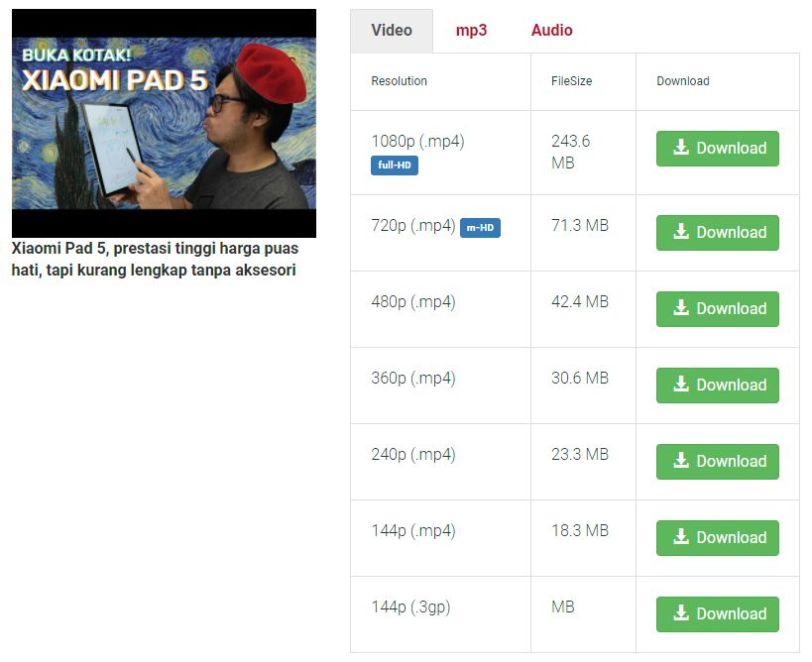Click the m-HD badge
The width and height of the screenshot is (812, 662).
click(480, 228)
